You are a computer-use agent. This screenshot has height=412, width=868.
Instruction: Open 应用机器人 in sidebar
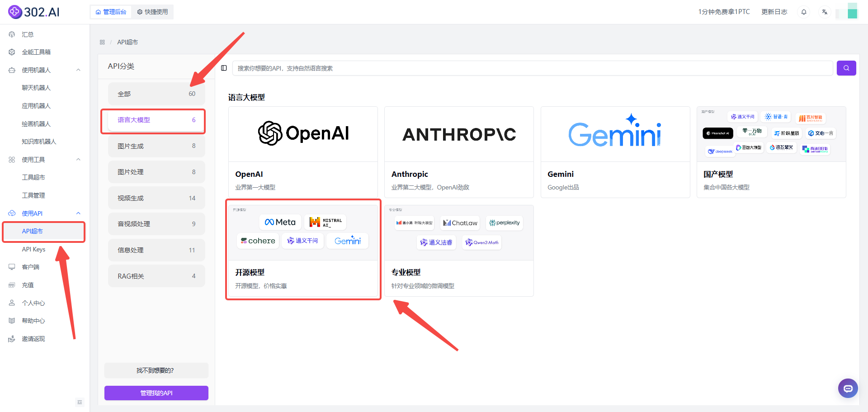36,106
